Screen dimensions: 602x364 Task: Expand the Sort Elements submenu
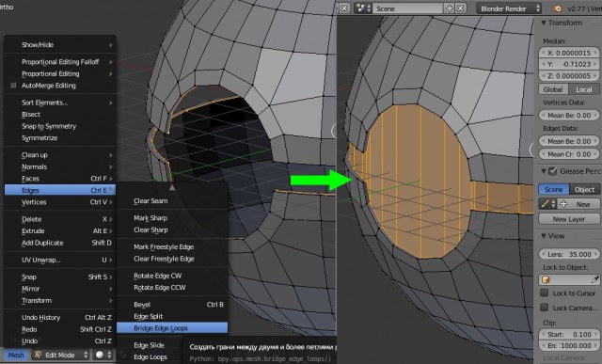pos(60,103)
